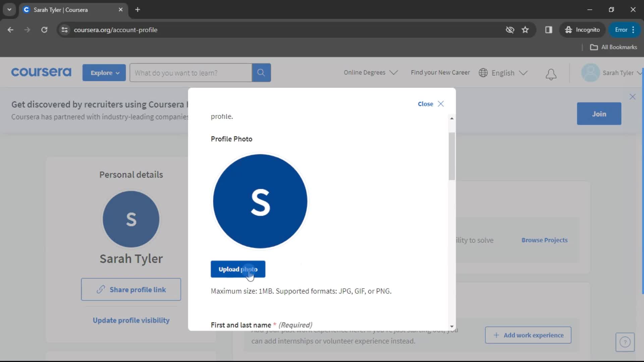Scroll down in the profile modal
The height and width of the screenshot is (362, 644).
[452, 325]
